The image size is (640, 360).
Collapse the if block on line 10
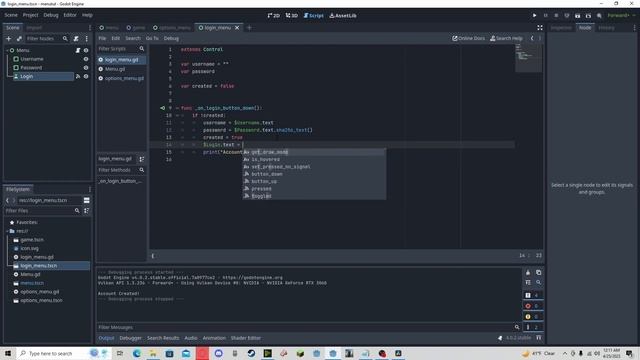pyautogui.click(x=177, y=116)
